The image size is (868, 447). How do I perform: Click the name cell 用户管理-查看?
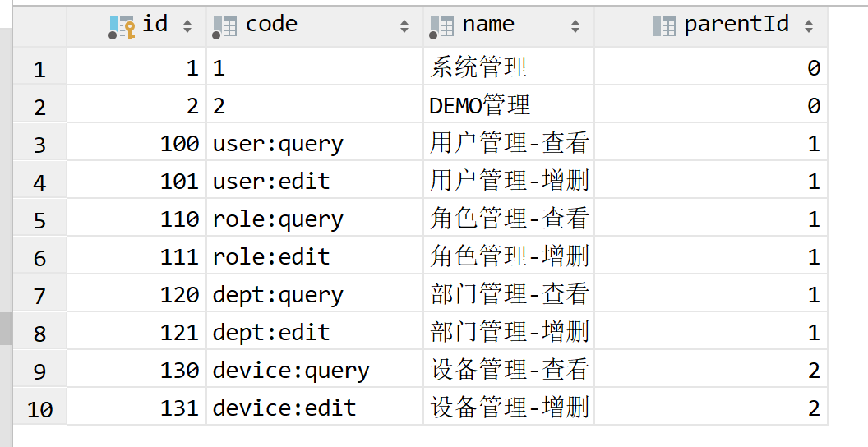[x=509, y=143]
